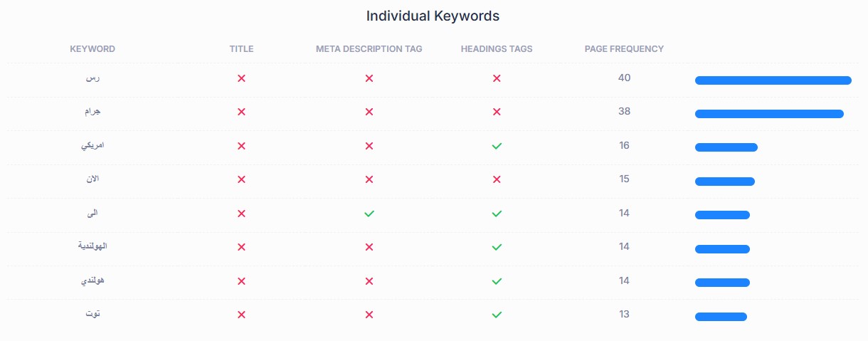Click the Headings Tags checkmark for امريكي
The width and height of the screenshot is (868, 341).
[x=497, y=146]
